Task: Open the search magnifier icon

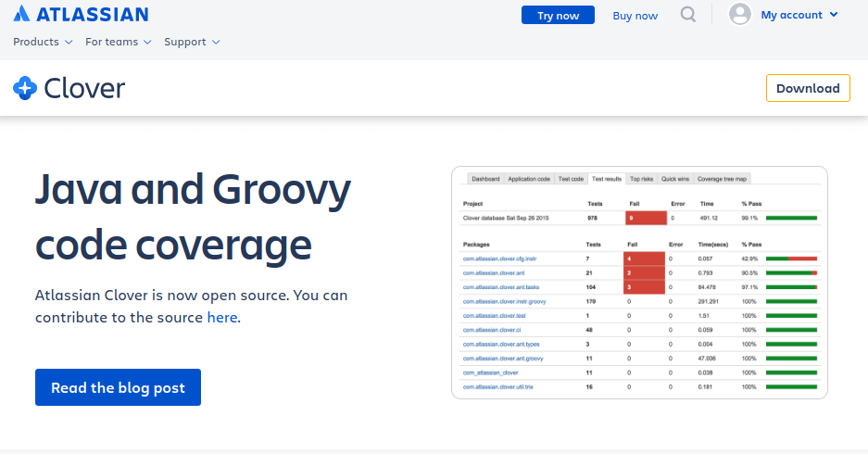Action: coord(687,15)
